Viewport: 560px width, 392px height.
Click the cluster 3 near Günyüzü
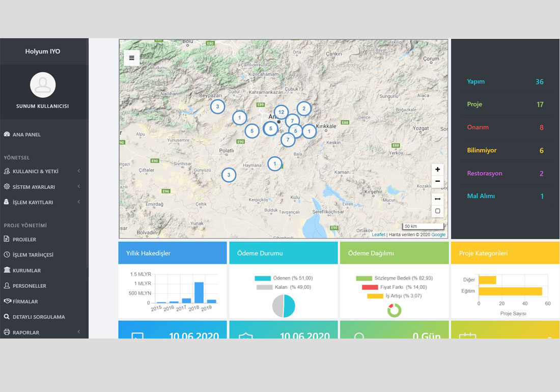click(x=229, y=175)
